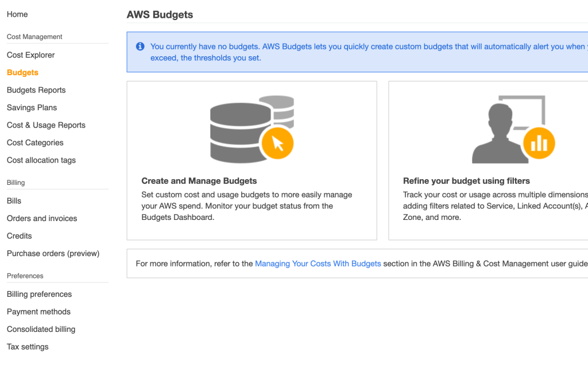Open Orders and invoices
Viewport: 588px width, 387px height.
[x=42, y=219]
